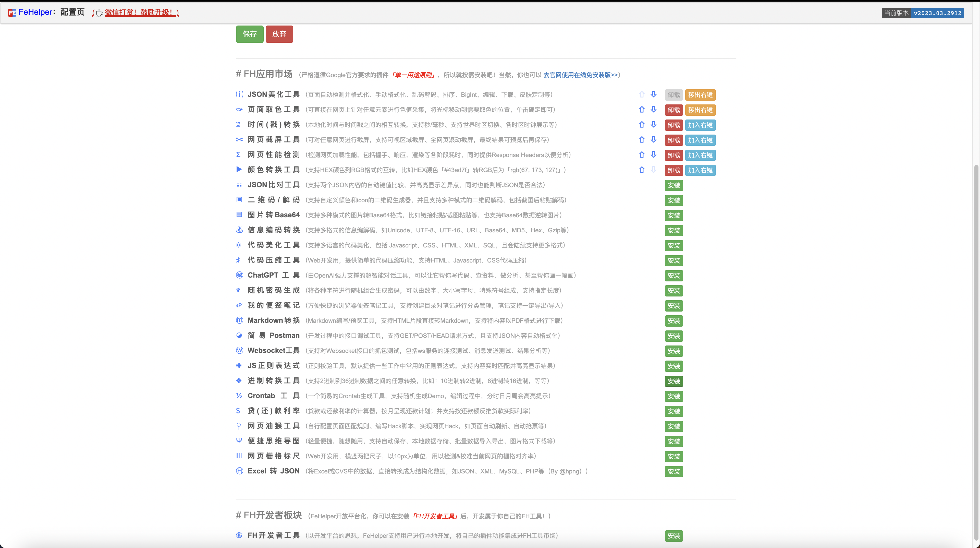The image size is (980, 548).
Task: Click the 网页性能检测 sigma icon
Action: point(239,154)
